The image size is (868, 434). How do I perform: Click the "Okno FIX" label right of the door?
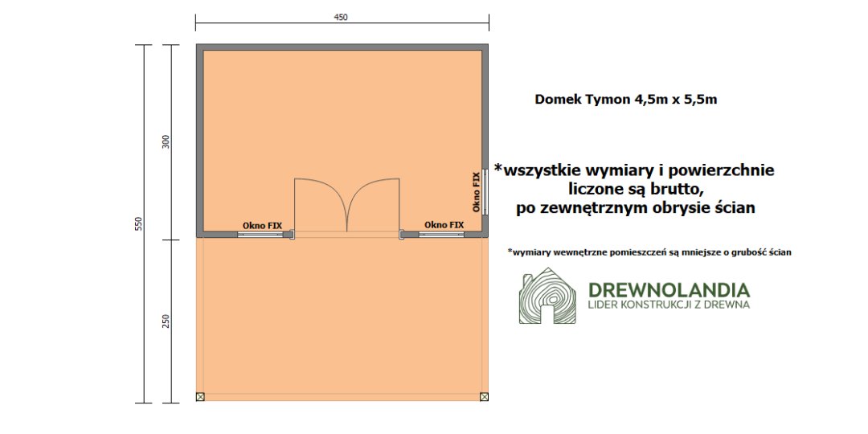click(444, 224)
